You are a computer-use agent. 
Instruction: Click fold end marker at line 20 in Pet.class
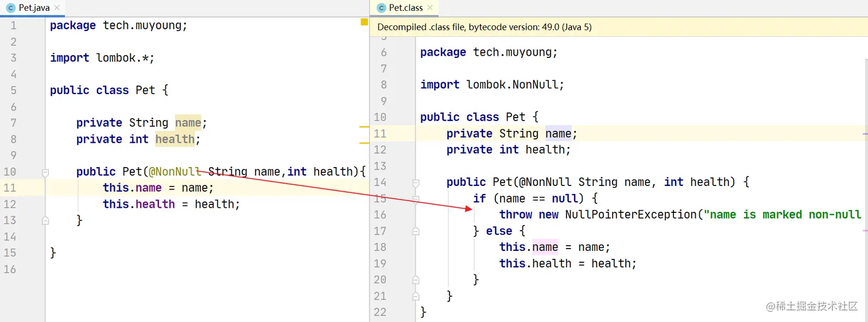point(416,280)
